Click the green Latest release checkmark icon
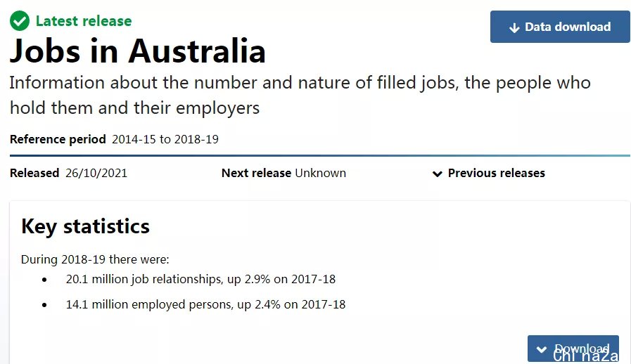The height and width of the screenshot is (364, 631). (x=20, y=21)
